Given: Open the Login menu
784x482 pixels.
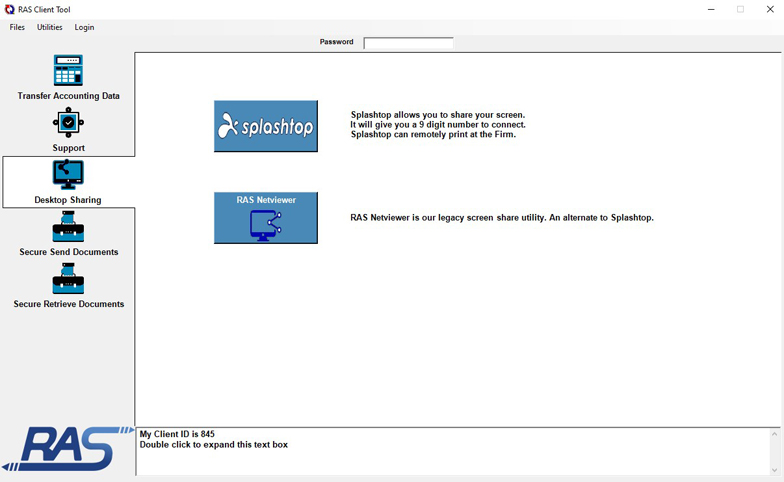Looking at the screenshot, I should 84,28.
